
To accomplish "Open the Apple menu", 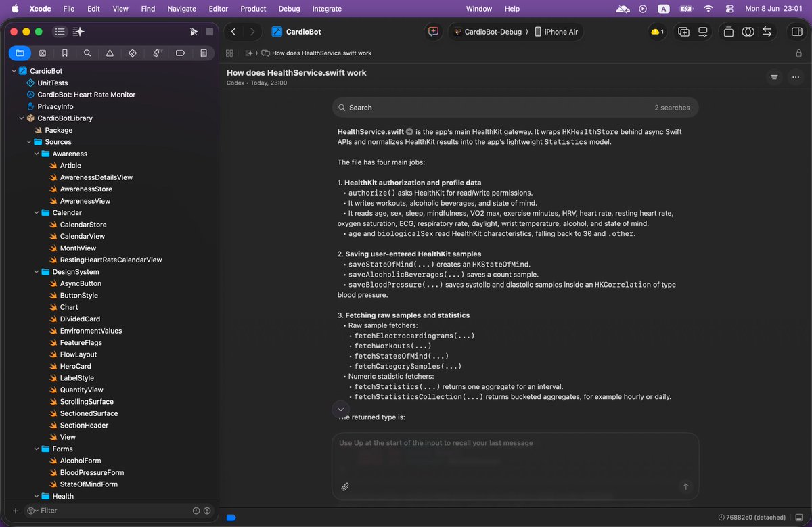I will click(14, 9).
